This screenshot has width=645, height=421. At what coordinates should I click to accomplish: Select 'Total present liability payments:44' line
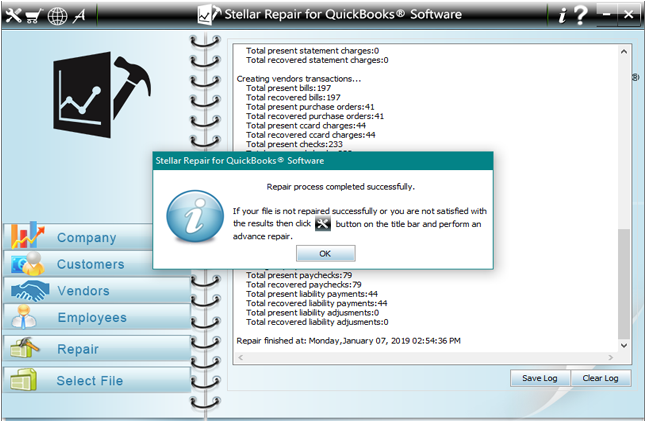coord(312,294)
